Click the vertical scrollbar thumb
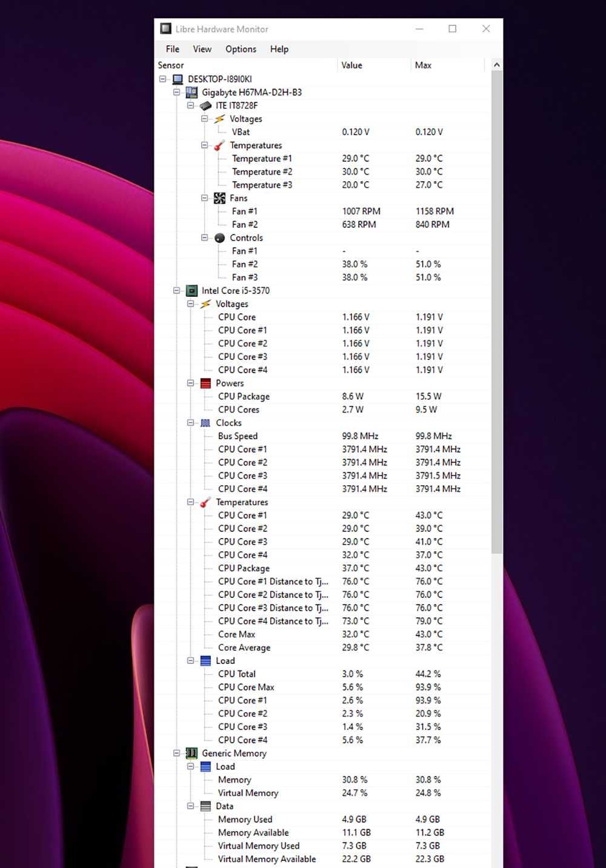 [496, 311]
